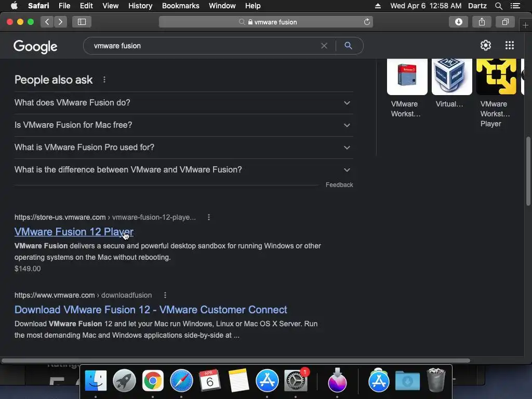
Task: Open System Preferences with badge in Dock
Action: tap(296, 381)
